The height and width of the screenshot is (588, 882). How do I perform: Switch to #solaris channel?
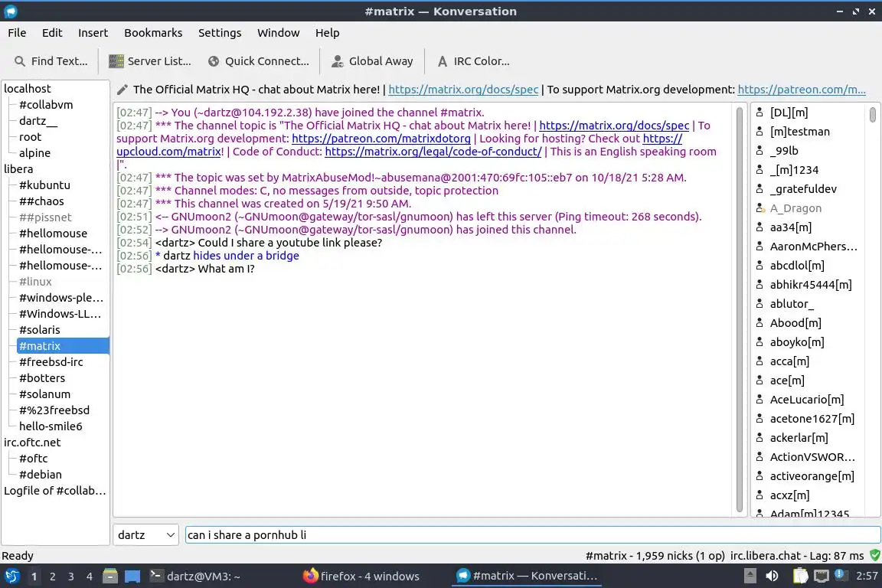pos(39,330)
